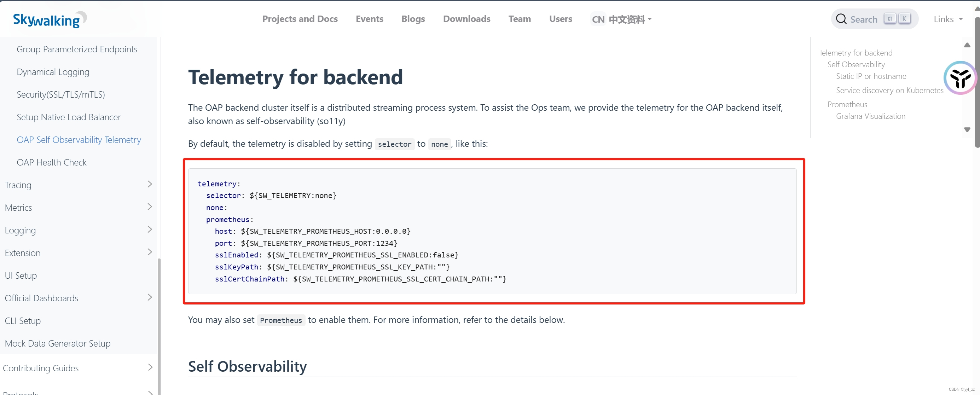Viewport: 980px width, 395px height.
Task: Open the Projects and Docs menu
Action: [x=300, y=19]
